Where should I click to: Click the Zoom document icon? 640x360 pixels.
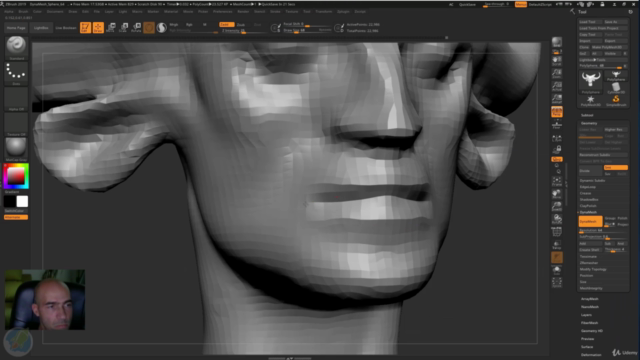pos(557,73)
